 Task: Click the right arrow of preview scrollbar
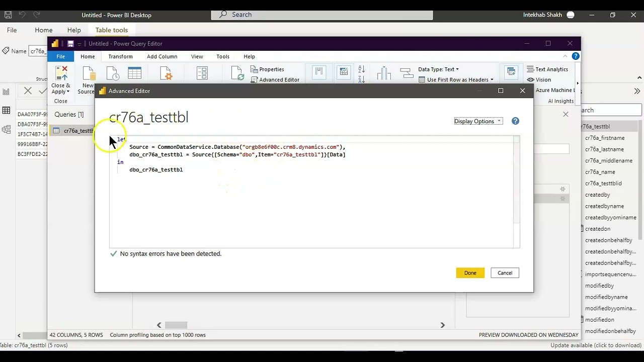pos(443,325)
